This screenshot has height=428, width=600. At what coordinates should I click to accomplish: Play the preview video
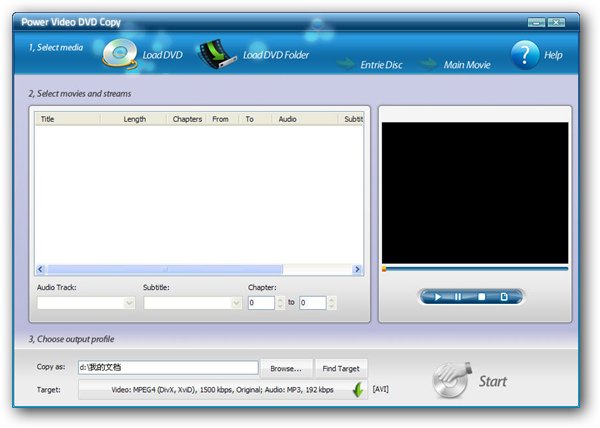point(437,297)
